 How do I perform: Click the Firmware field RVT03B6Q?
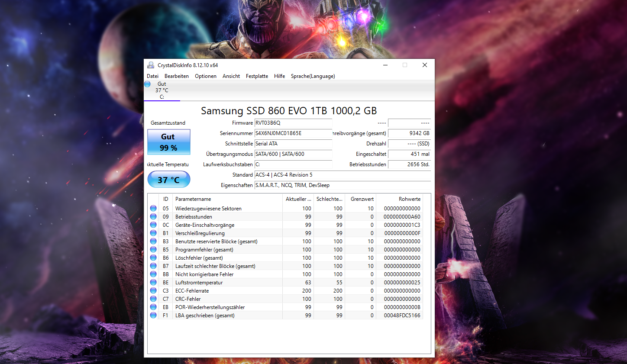293,123
